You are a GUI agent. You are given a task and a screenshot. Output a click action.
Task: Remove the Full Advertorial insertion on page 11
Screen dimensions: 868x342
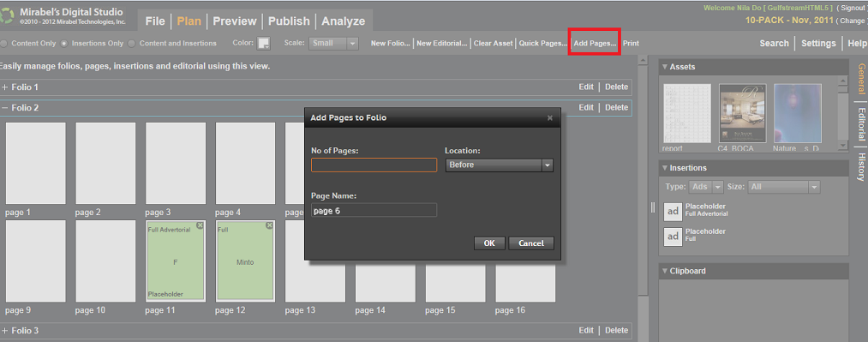200,225
